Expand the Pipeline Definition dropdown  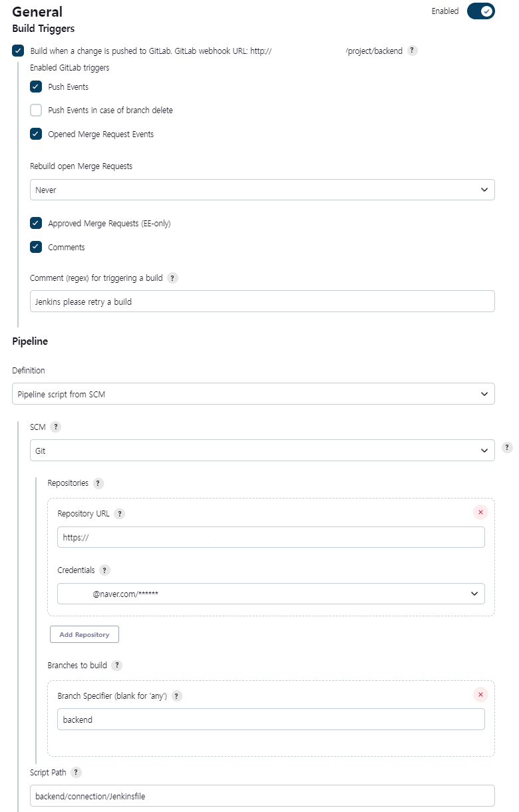click(253, 394)
